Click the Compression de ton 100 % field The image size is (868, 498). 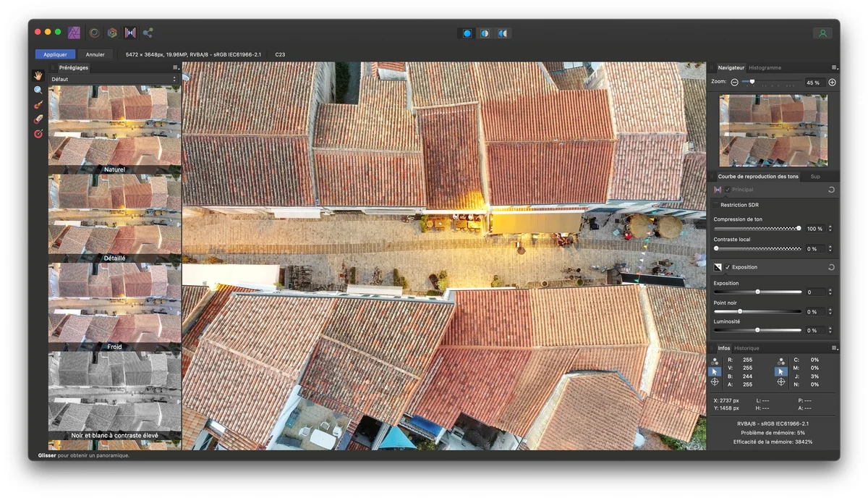(815, 229)
